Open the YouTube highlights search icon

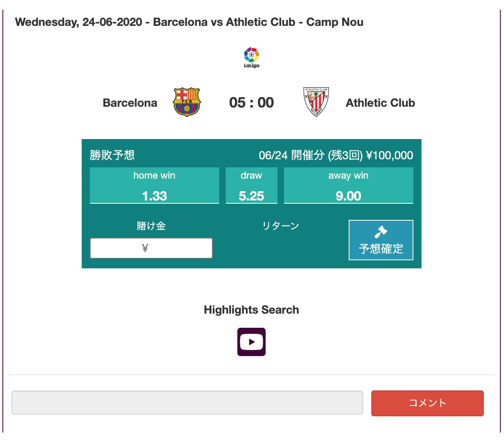point(251,342)
